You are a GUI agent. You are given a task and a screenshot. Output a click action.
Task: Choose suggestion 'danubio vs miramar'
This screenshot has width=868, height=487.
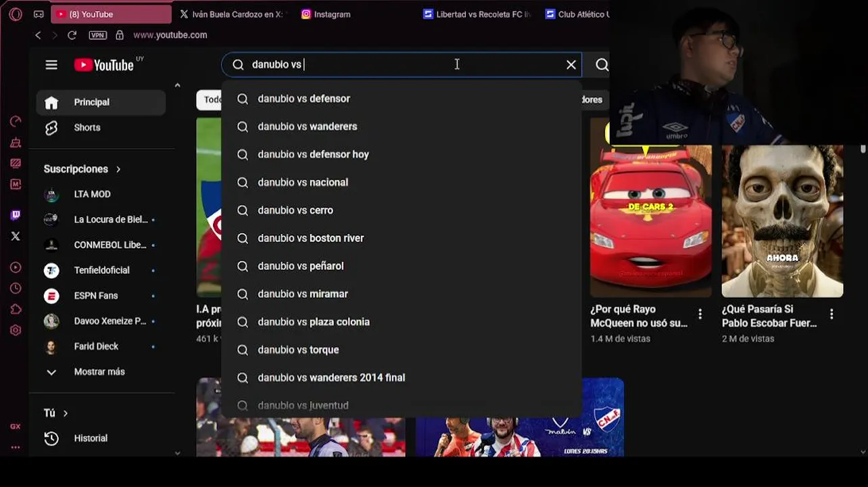pyautogui.click(x=402, y=294)
